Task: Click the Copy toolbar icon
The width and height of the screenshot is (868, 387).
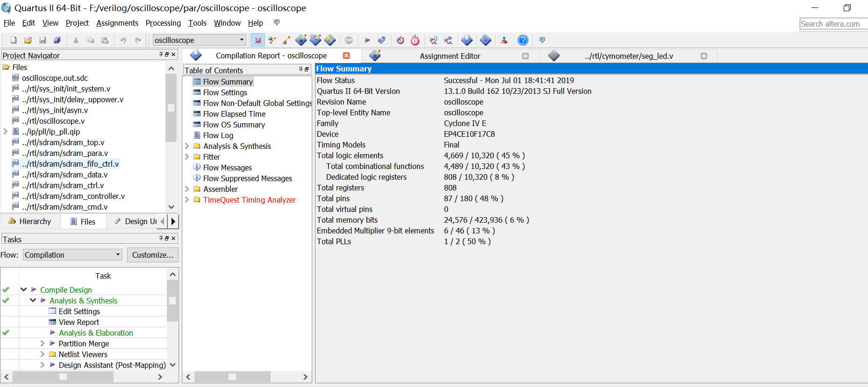Action: tap(91, 40)
